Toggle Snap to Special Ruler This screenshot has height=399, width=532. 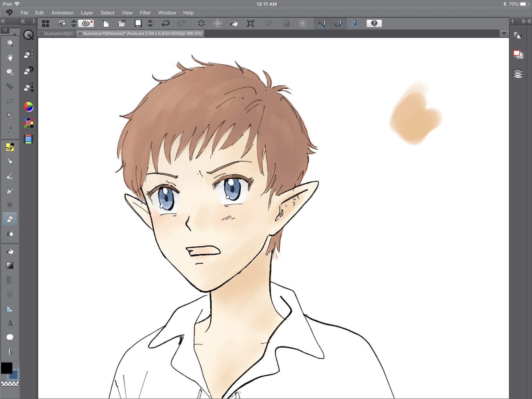[x=338, y=24]
